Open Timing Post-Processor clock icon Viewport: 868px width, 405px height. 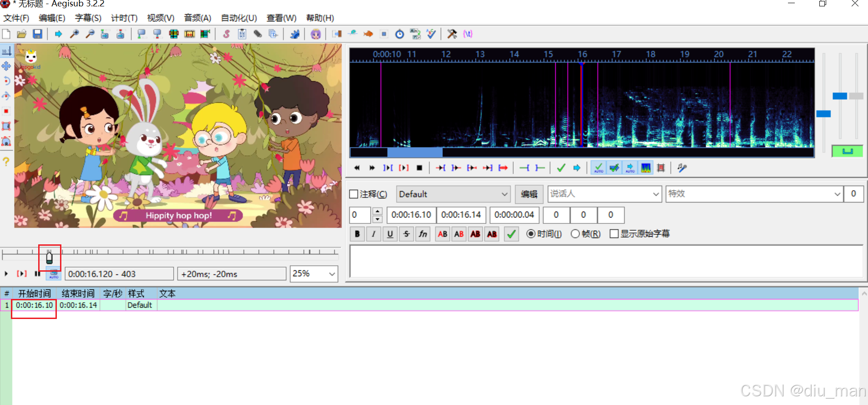[400, 34]
